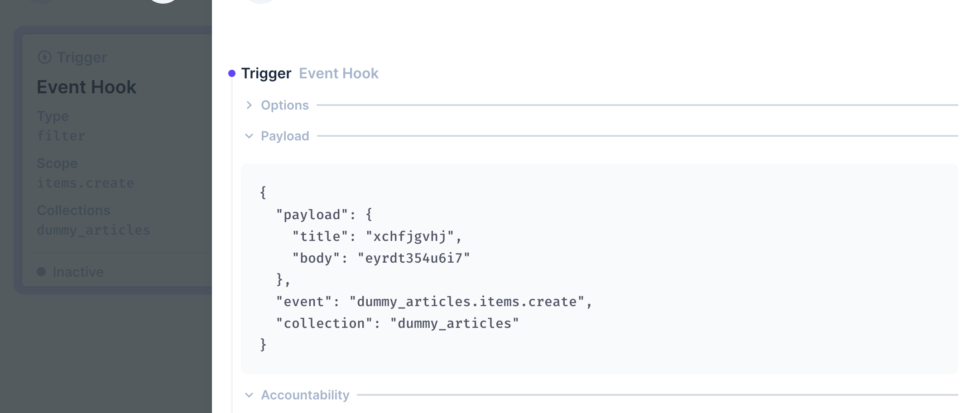Click the chevron next to Payload
Image resolution: width=980 pixels, height=413 pixels.
coord(249,136)
